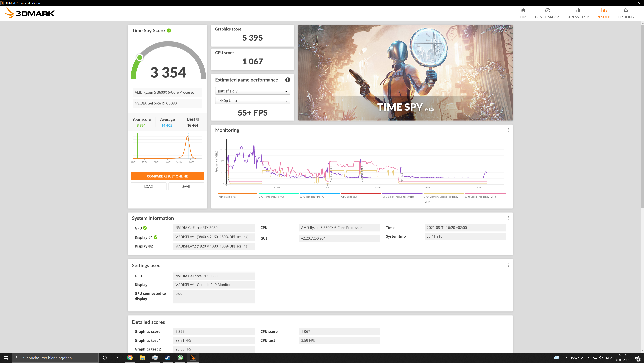Expand the Battlefield V game dropdown
The width and height of the screenshot is (644, 363).
(x=252, y=91)
